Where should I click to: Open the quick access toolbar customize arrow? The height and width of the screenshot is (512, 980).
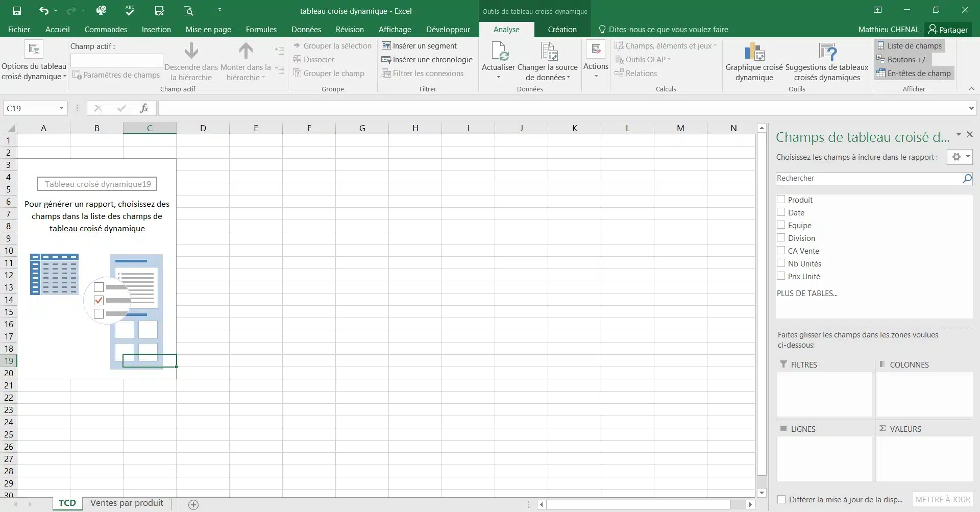point(219,10)
